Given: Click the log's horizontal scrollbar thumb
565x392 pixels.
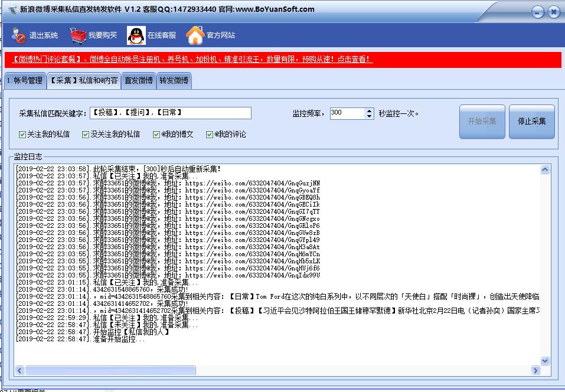Looking at the screenshot, I should coord(110,370).
